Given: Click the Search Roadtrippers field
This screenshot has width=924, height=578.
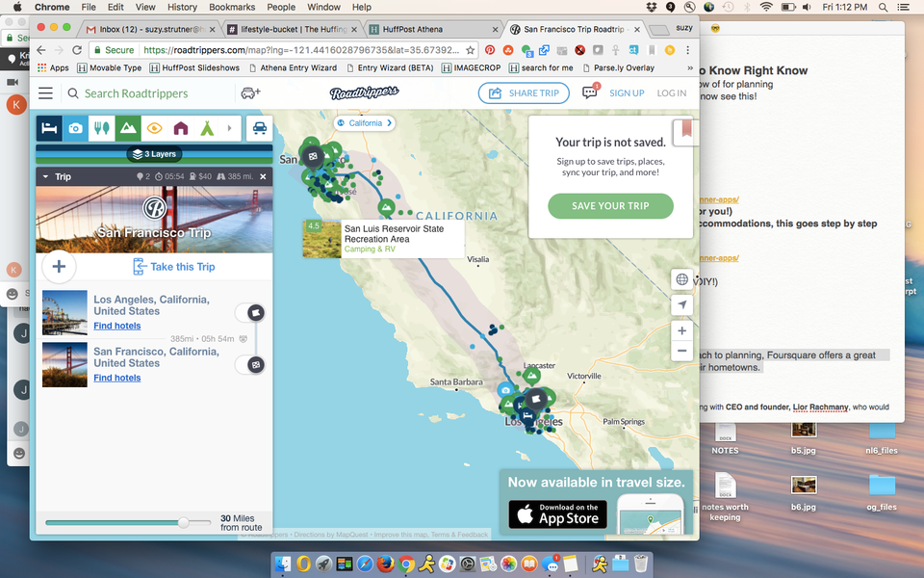Looking at the screenshot, I should point(151,93).
